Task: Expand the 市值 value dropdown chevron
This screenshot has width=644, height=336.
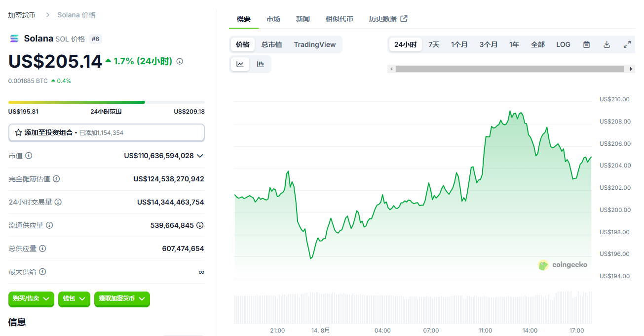Action: click(200, 156)
